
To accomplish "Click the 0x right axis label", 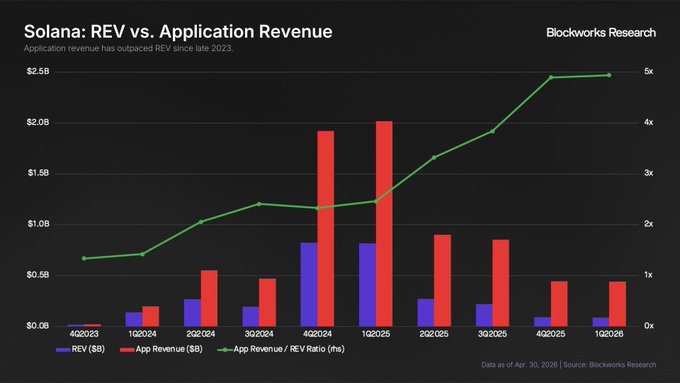I will point(648,326).
